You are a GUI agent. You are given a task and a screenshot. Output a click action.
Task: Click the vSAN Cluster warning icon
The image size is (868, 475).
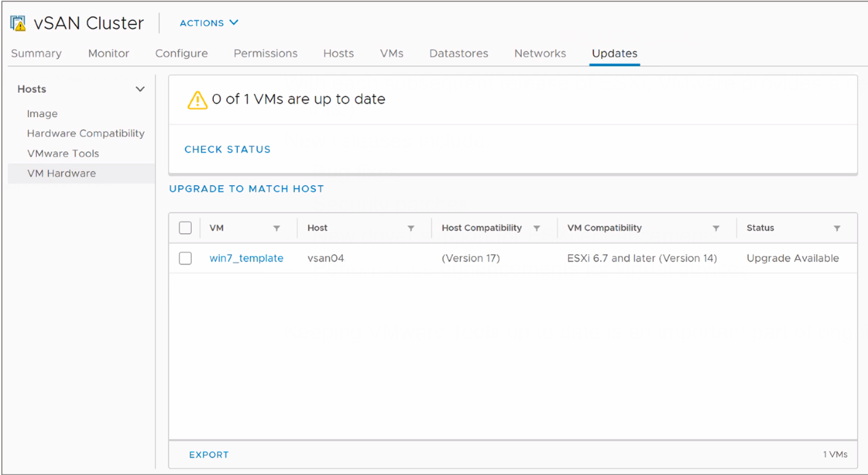point(18,23)
